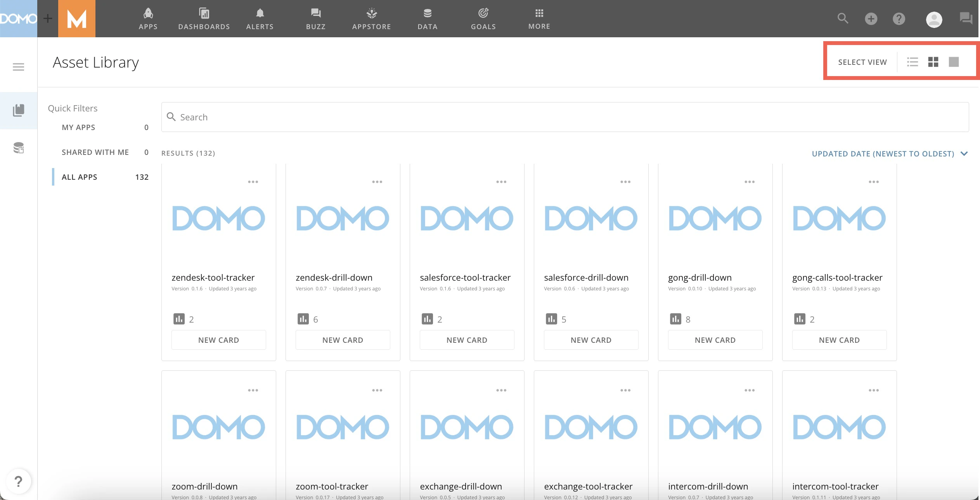The image size is (980, 500).
Task: Open the help question mark in header
Action: (899, 19)
